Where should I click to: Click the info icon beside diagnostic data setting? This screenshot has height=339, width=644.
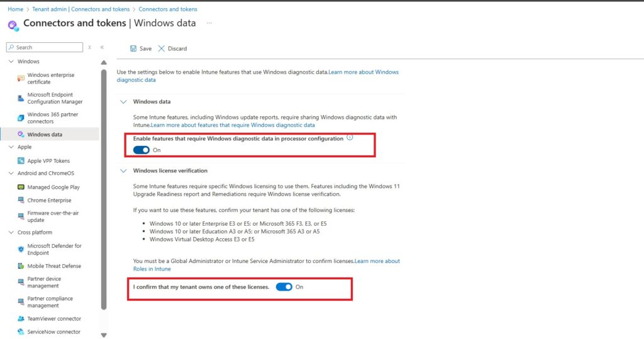pos(350,138)
